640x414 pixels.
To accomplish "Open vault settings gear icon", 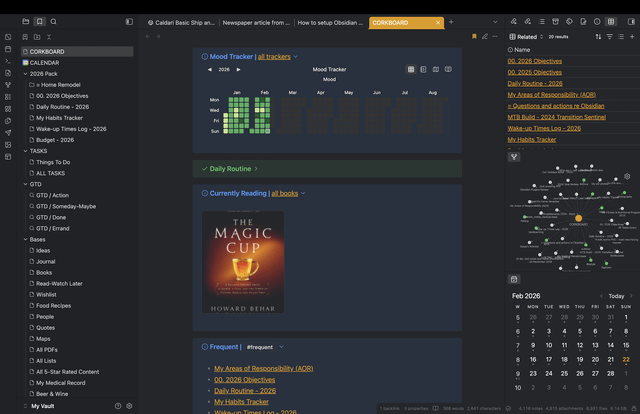I will (129, 406).
